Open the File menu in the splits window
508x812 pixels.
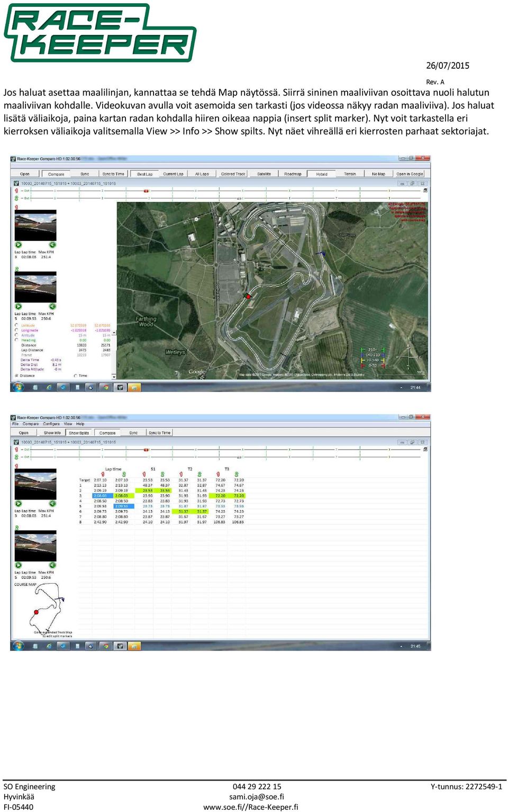coord(15,424)
